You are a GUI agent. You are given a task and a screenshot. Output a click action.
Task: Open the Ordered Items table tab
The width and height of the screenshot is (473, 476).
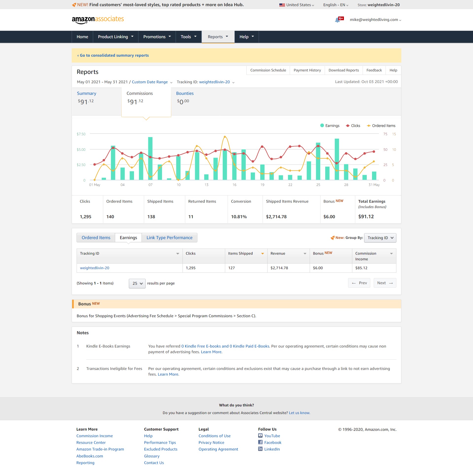(x=96, y=238)
